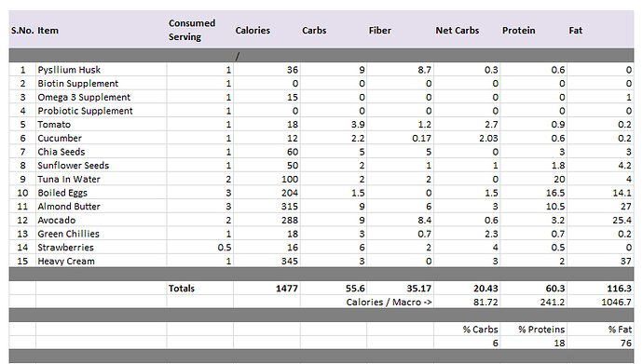The height and width of the screenshot is (364, 643).
Task: Select the Totals label cell
Action: point(200,289)
